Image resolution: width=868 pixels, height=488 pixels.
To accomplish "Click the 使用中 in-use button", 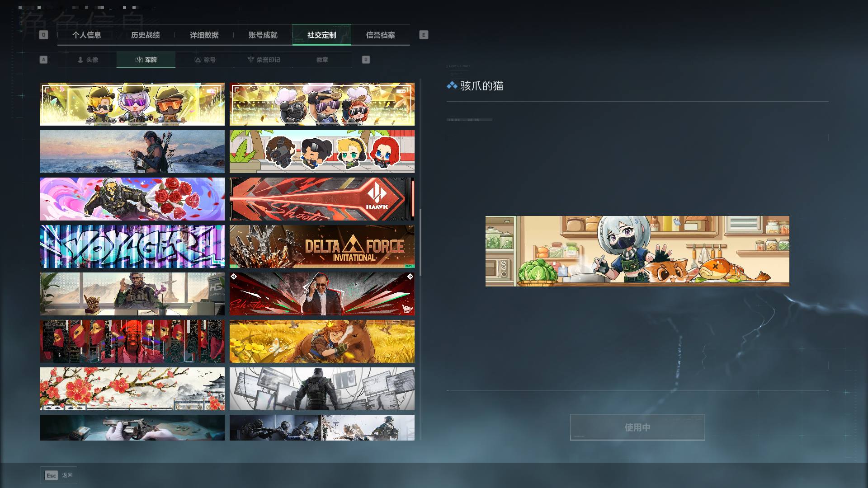I will click(637, 427).
